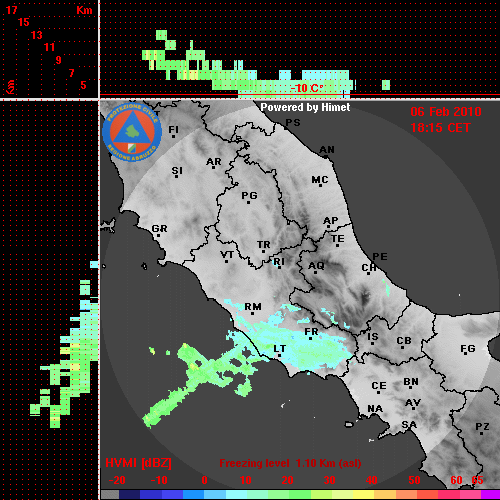Viewport: 500px width, 500px height.
Task: Click the CE city label
Action: pyautogui.click(x=379, y=386)
